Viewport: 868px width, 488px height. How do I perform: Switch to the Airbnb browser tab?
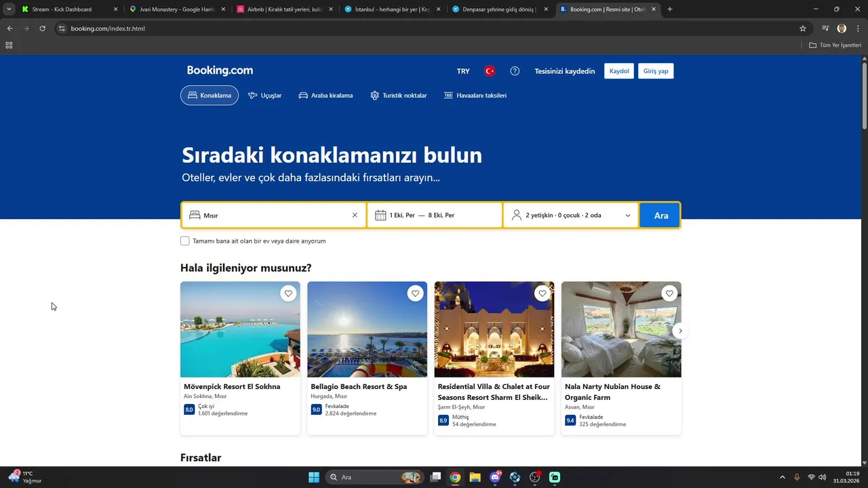click(x=285, y=9)
